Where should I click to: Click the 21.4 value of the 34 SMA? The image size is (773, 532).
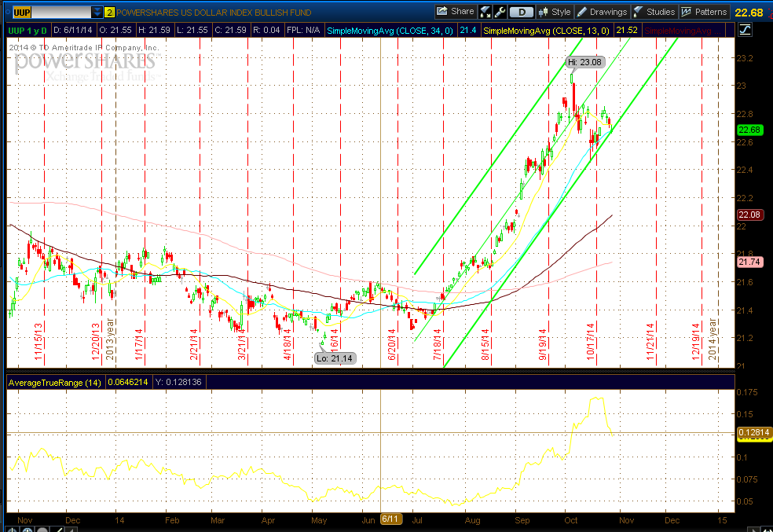pyautogui.click(x=468, y=31)
